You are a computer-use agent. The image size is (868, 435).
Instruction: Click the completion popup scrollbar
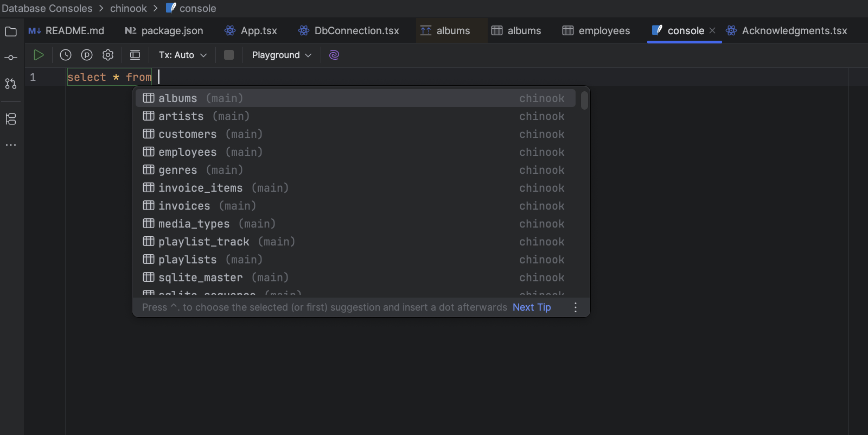pos(584,100)
